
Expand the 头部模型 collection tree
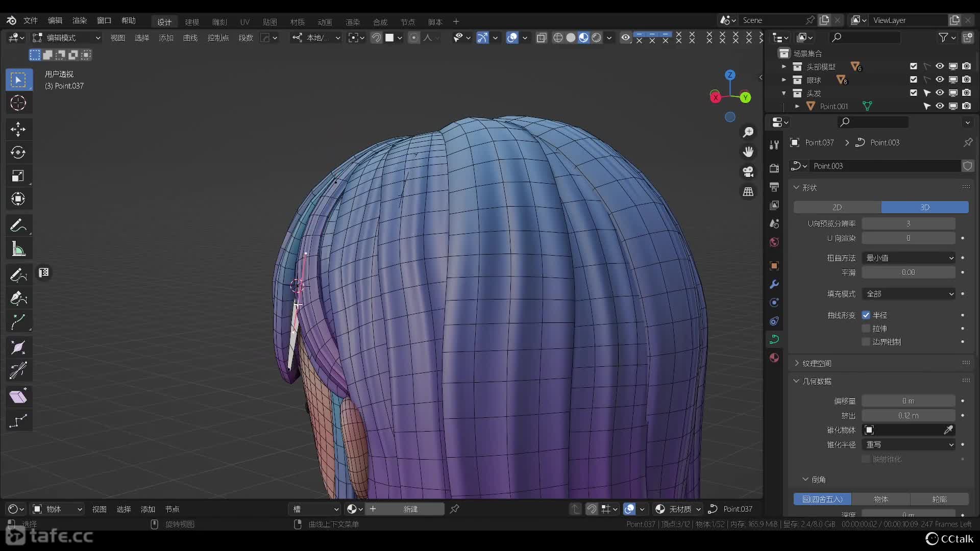point(784,66)
